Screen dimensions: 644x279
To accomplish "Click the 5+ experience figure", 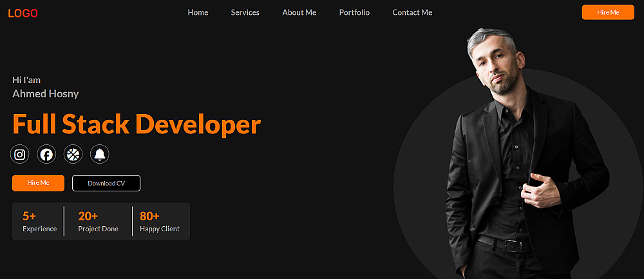I will pos(29,216).
